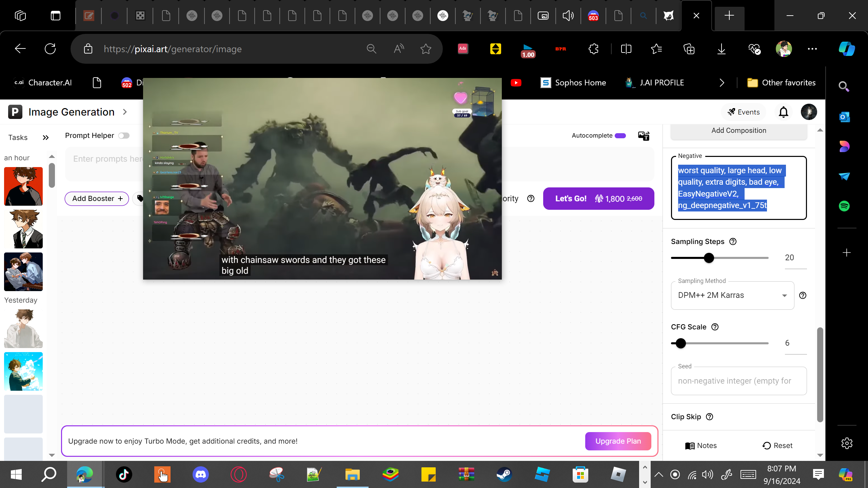
Task: Click the Sampling Steps value field
Action: point(795,258)
